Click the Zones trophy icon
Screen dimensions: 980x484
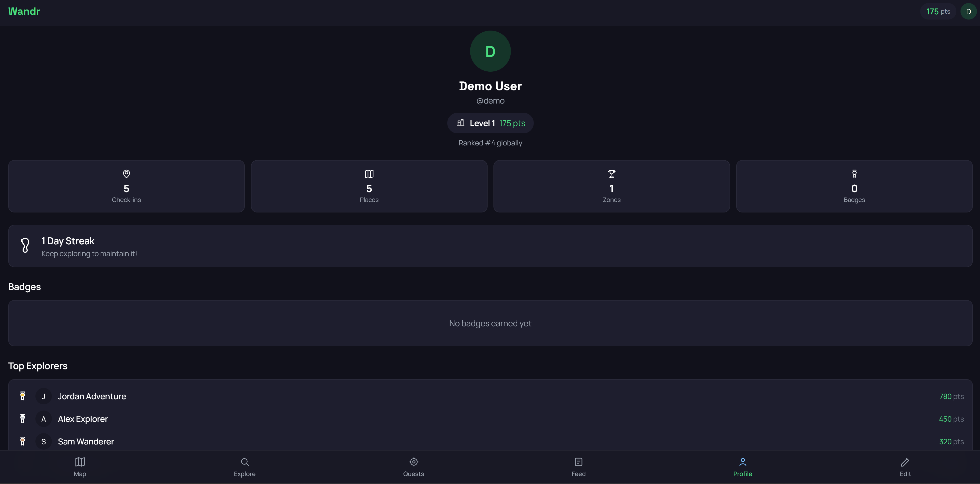coord(611,174)
